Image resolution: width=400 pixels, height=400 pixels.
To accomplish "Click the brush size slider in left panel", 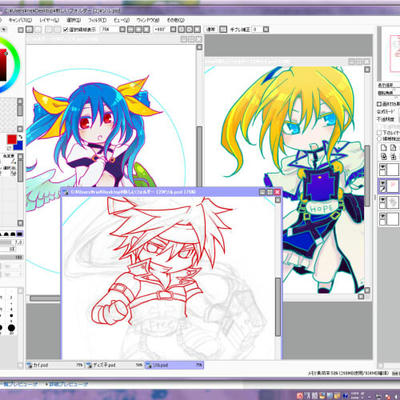I will (x=7, y=243).
